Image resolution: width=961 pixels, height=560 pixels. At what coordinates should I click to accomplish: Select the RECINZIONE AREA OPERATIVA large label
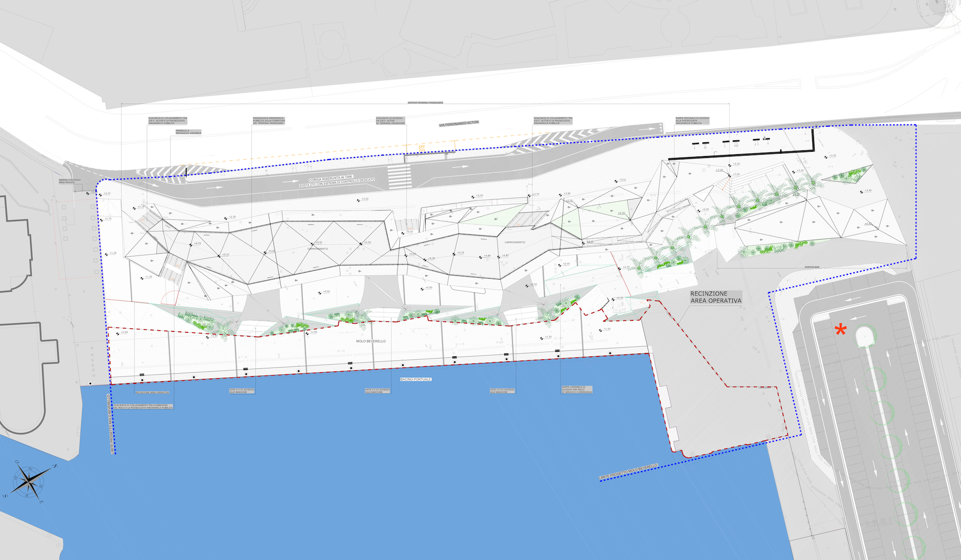pyautogui.click(x=715, y=297)
